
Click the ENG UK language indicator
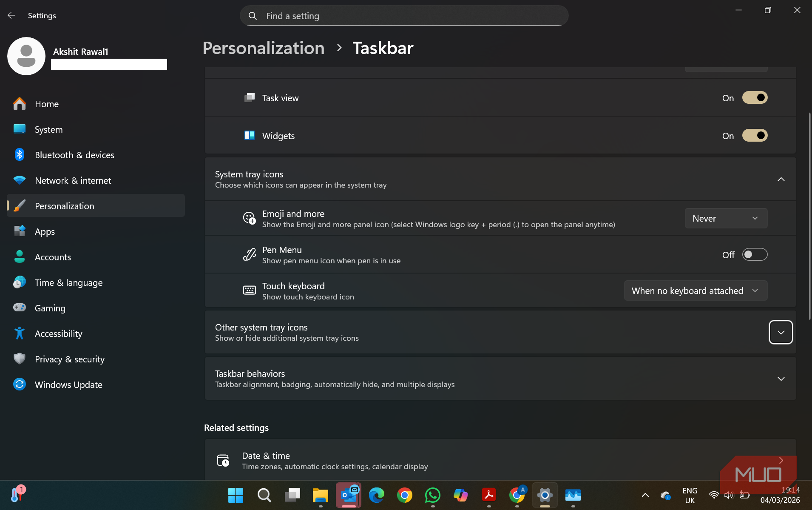[690, 496]
